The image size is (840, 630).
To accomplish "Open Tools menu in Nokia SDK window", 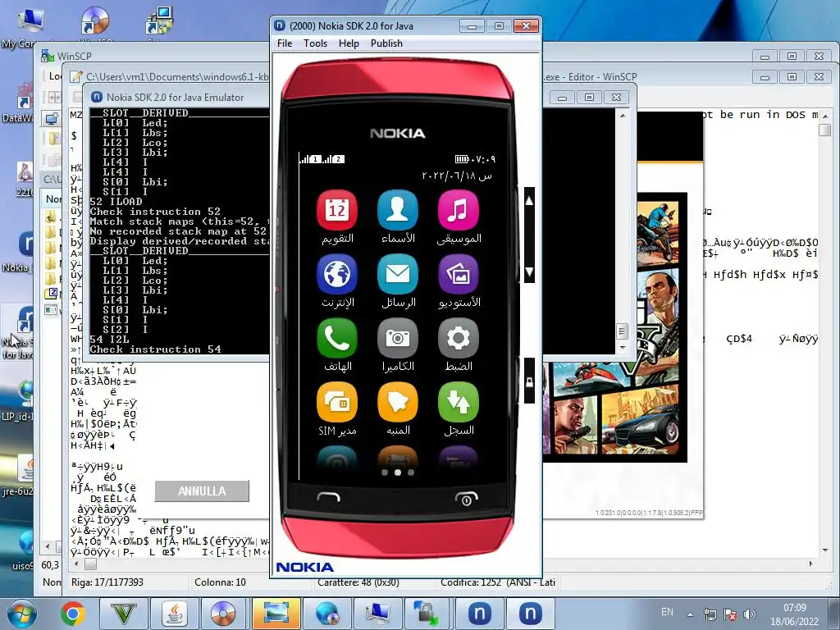I will [315, 43].
